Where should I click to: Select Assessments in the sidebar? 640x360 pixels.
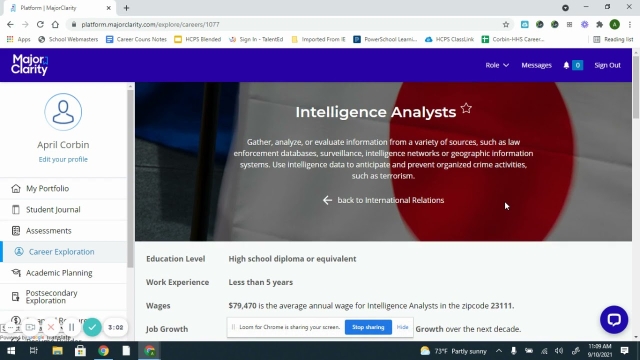coord(63,231)
